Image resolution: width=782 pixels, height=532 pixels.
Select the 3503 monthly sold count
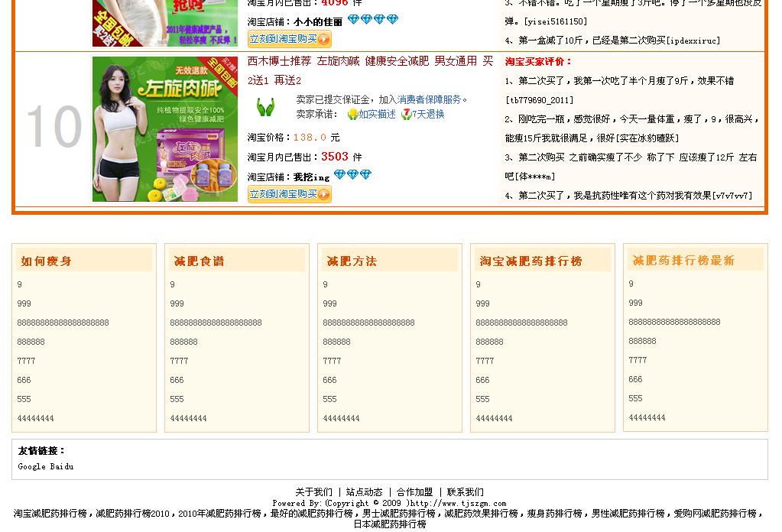tap(335, 156)
